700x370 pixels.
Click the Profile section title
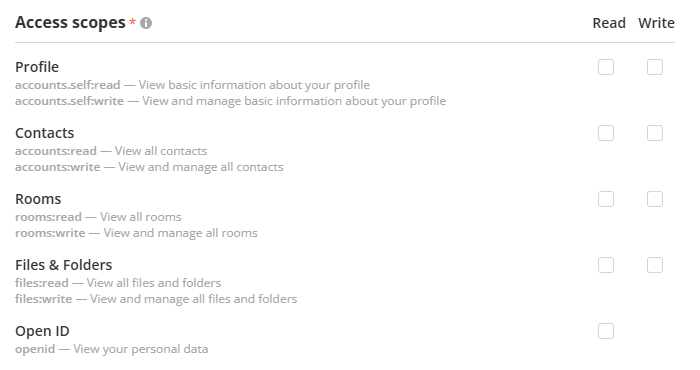coord(37,67)
